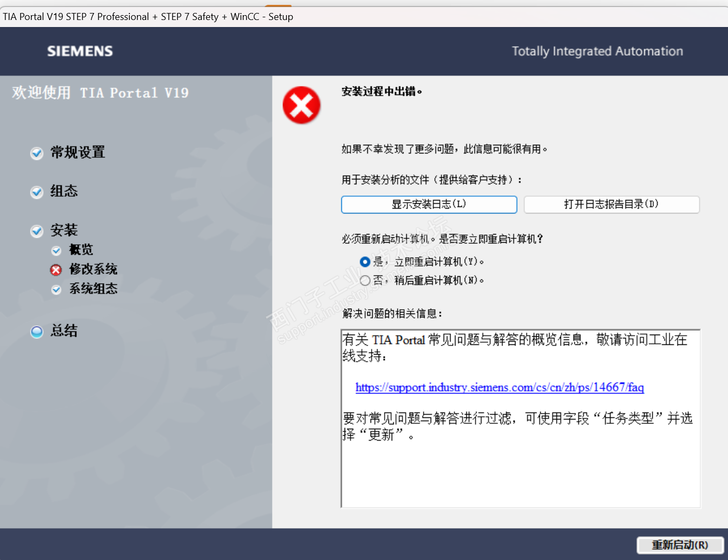
Task: Click the checkmark icon beside 概览
Action: tap(56, 251)
